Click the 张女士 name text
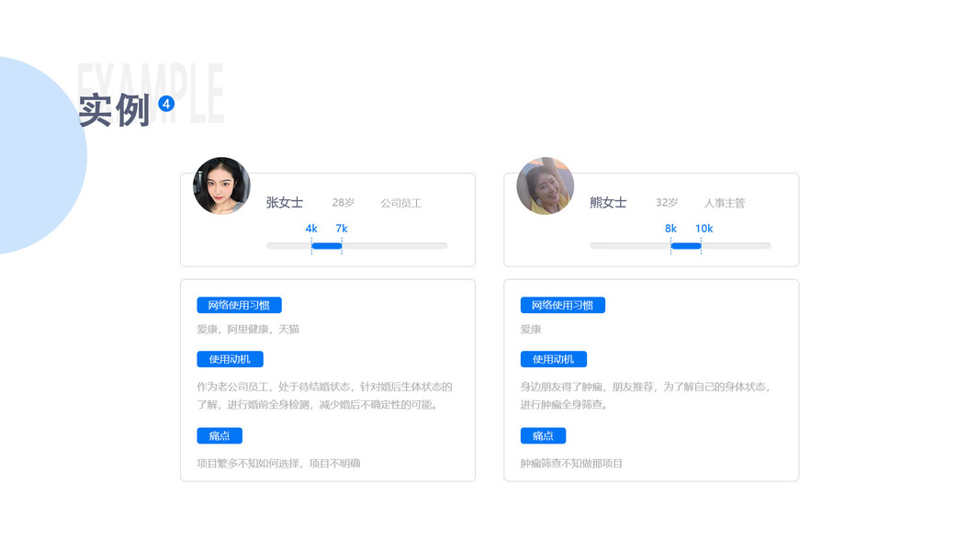 tap(285, 202)
